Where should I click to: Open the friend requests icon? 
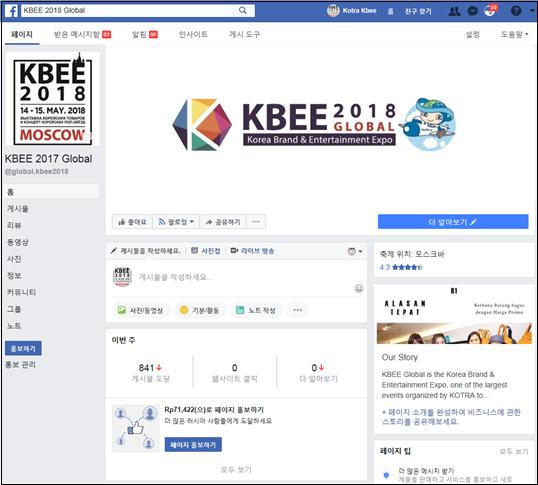pos(455,11)
